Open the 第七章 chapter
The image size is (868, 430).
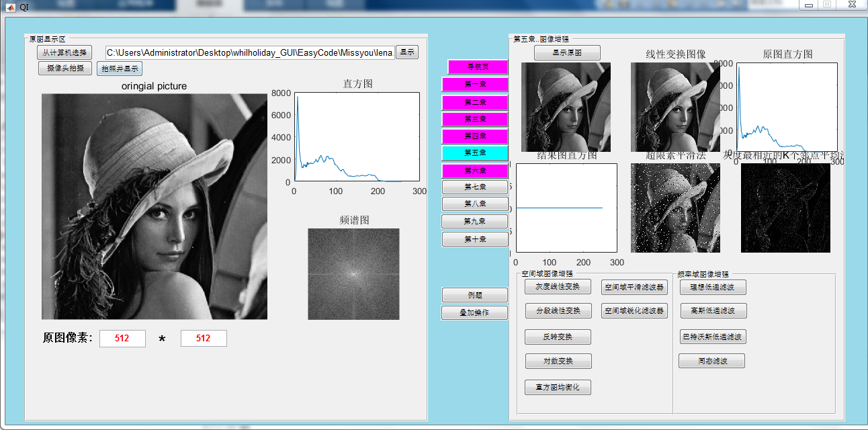click(475, 187)
